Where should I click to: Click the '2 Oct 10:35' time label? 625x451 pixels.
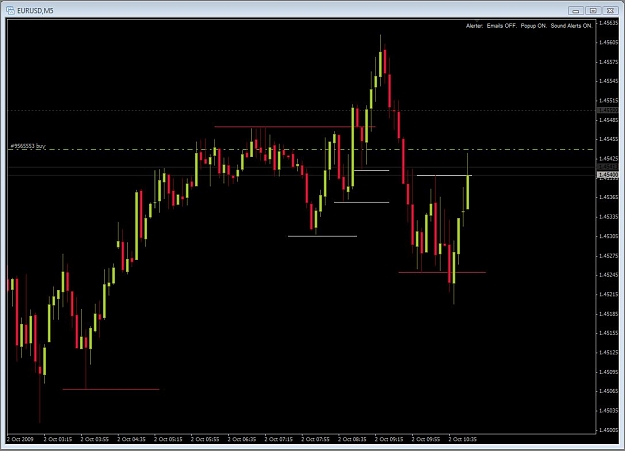click(x=462, y=439)
